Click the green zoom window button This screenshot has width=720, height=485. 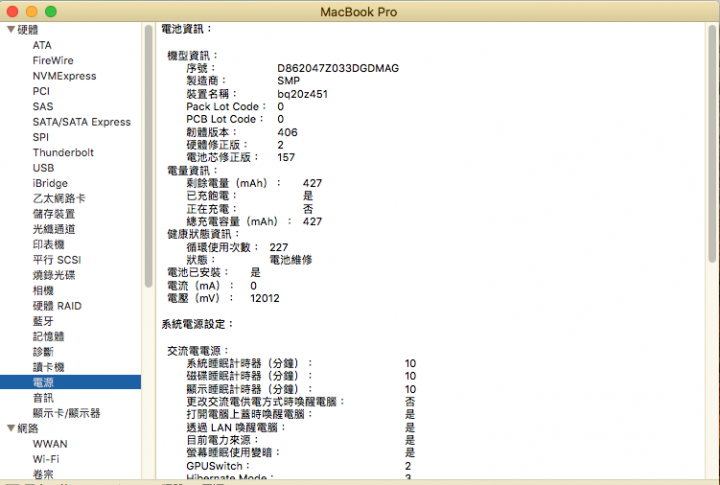[51, 11]
